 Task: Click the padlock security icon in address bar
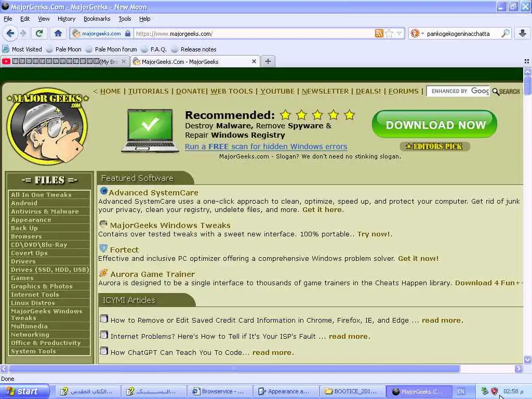click(x=128, y=34)
